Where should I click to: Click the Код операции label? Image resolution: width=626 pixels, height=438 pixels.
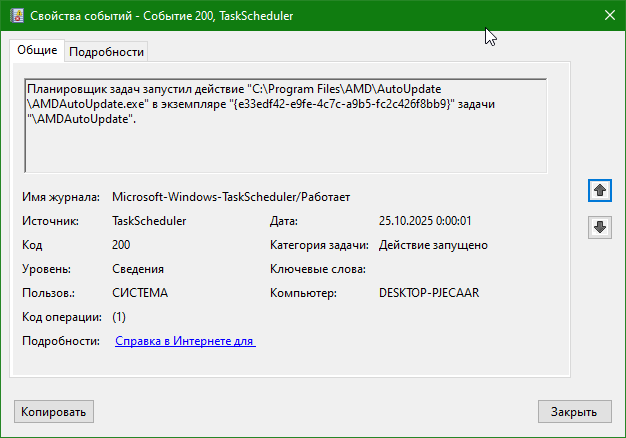coord(62,317)
